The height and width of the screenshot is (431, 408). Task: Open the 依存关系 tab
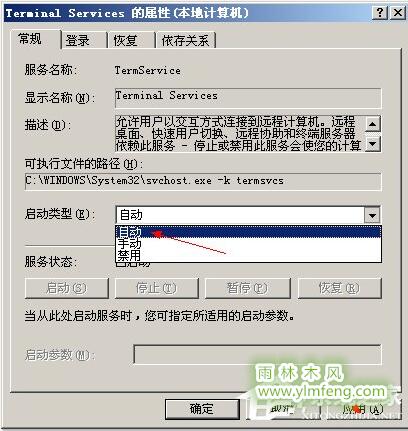click(x=186, y=41)
